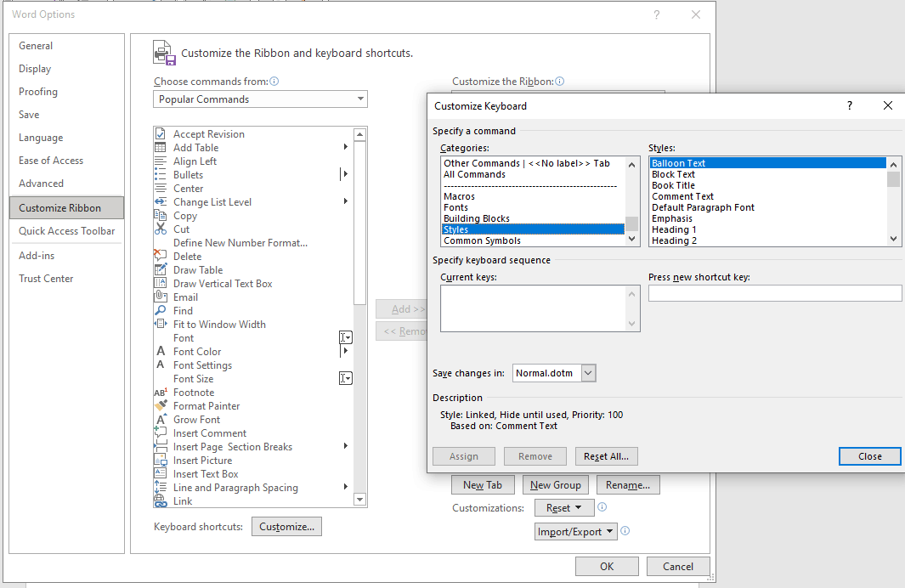The height and width of the screenshot is (588, 905).
Task: Click the Change List Level icon
Action: pyautogui.click(x=161, y=202)
